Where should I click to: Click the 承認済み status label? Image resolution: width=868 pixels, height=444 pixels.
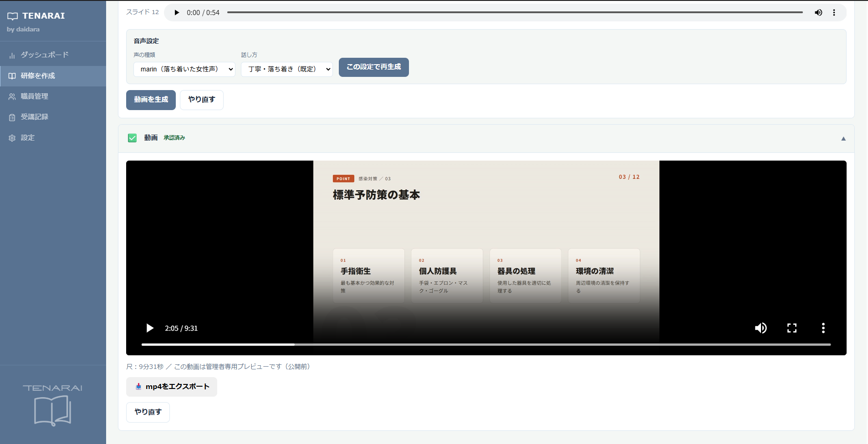click(174, 138)
